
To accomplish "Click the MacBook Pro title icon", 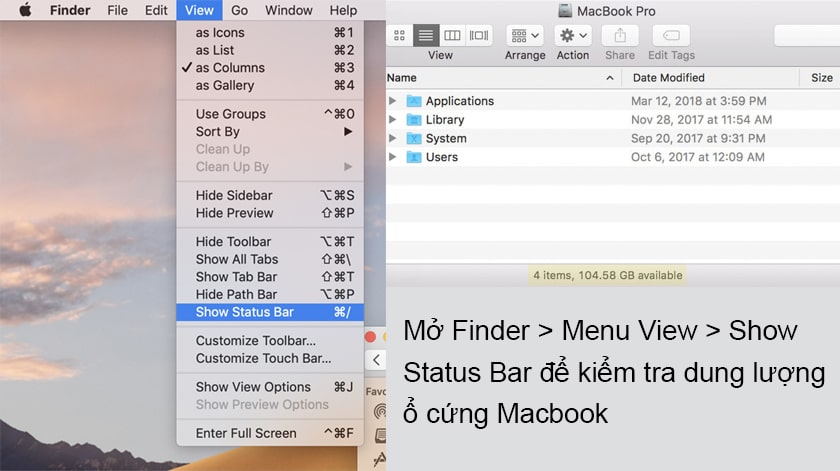I will click(565, 10).
